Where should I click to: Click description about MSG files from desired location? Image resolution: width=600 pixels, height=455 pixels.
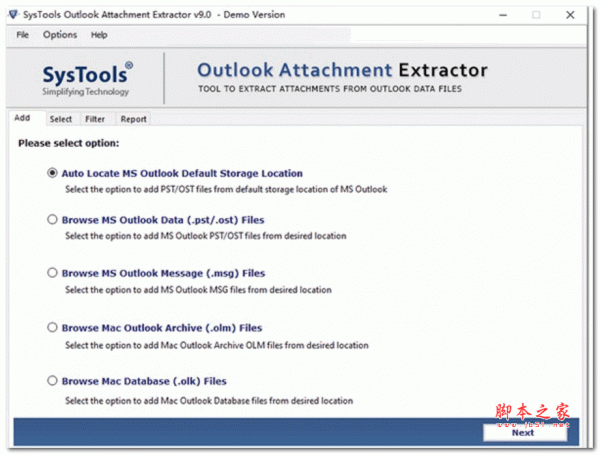pos(198,290)
